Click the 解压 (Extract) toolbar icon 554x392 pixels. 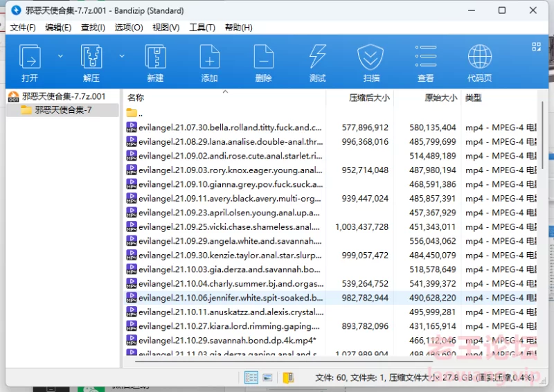click(91, 57)
